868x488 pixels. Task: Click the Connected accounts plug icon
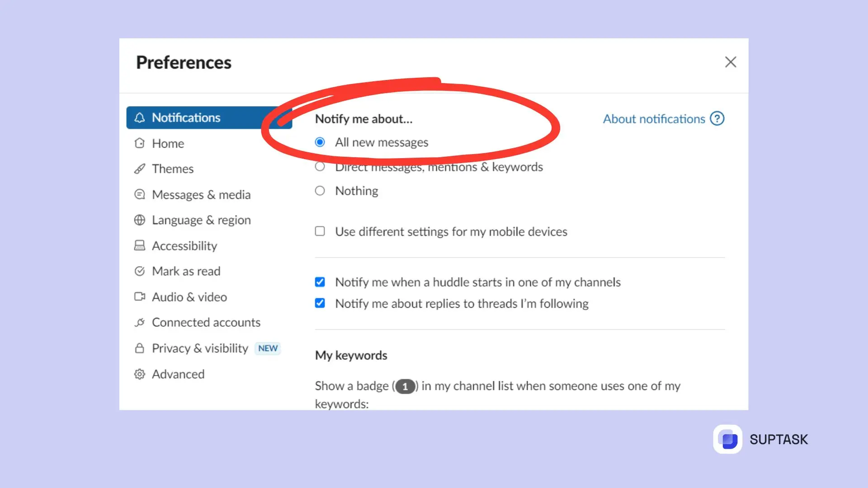[x=140, y=322]
